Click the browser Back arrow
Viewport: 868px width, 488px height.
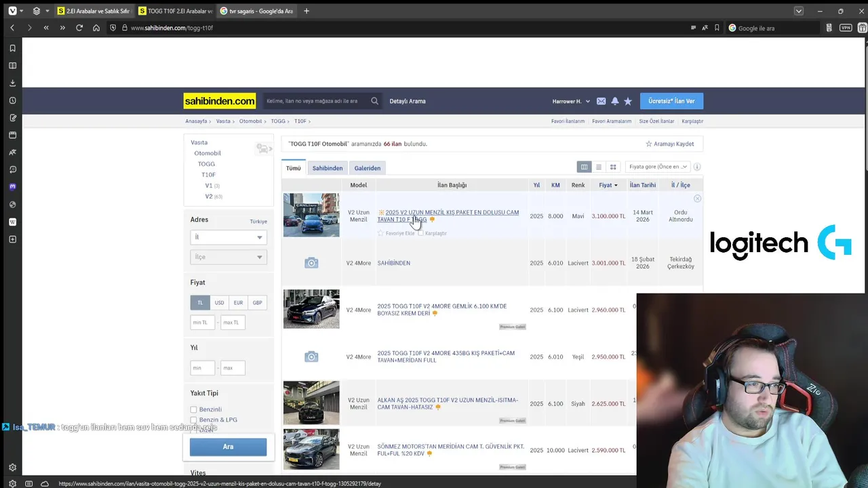tap(12, 28)
